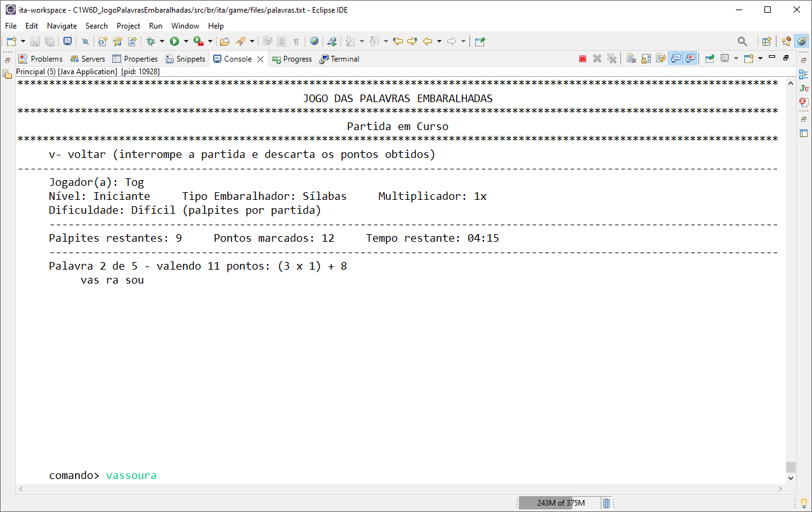
Task: Switch to the Problems tab
Action: 41,59
